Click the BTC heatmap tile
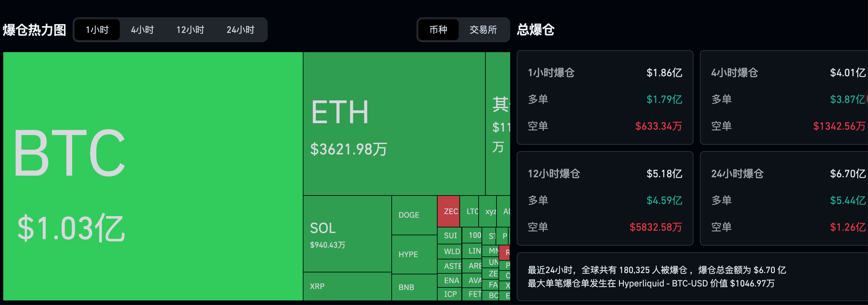868x305 pixels. (x=153, y=176)
